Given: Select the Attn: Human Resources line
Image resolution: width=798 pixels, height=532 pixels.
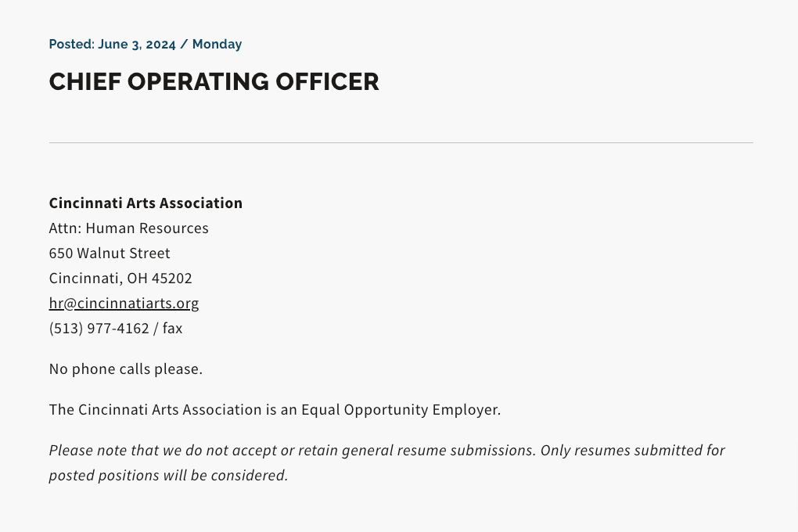Looking at the screenshot, I should tap(129, 228).
